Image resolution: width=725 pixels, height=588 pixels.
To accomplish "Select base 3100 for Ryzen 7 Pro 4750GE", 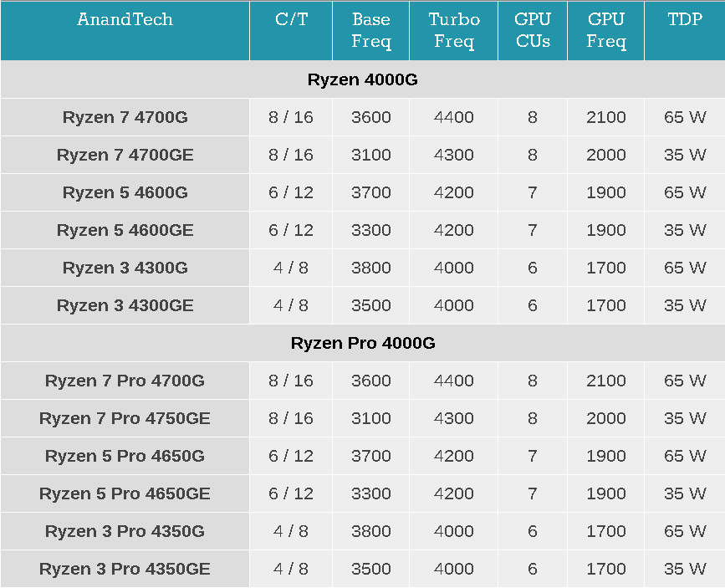I will point(370,419).
